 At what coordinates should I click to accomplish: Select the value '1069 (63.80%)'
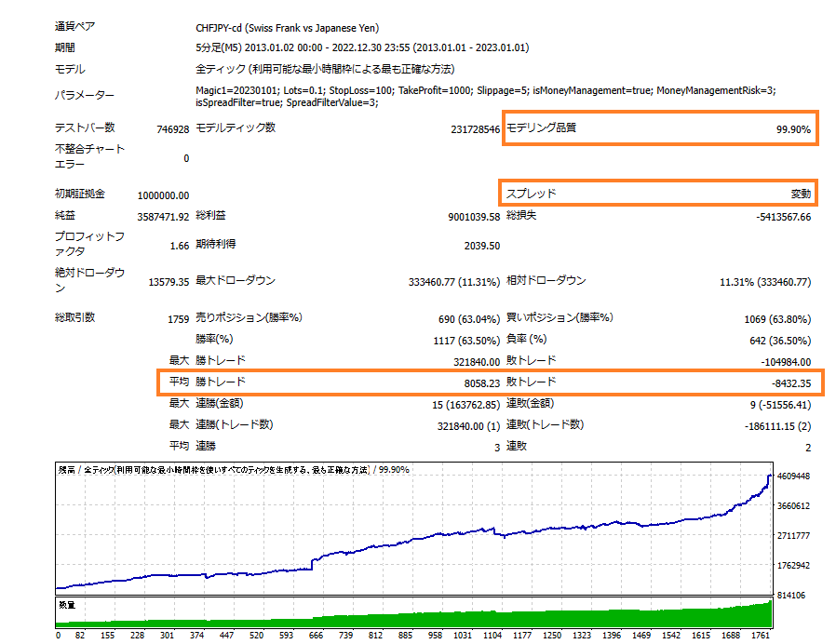[777, 319]
